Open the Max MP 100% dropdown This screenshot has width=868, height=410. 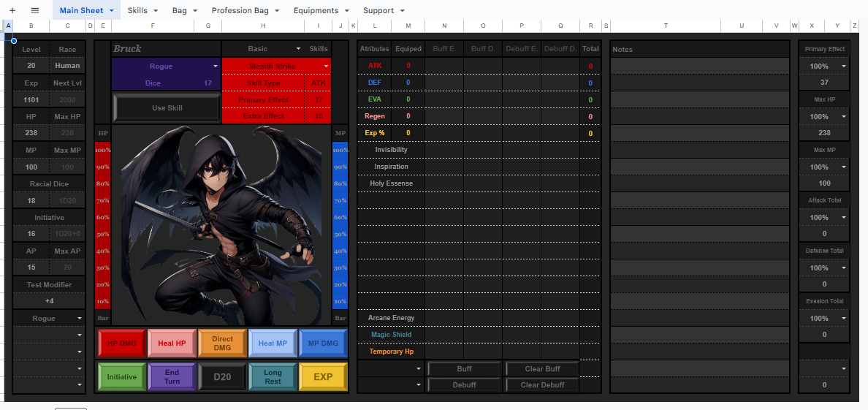point(844,167)
